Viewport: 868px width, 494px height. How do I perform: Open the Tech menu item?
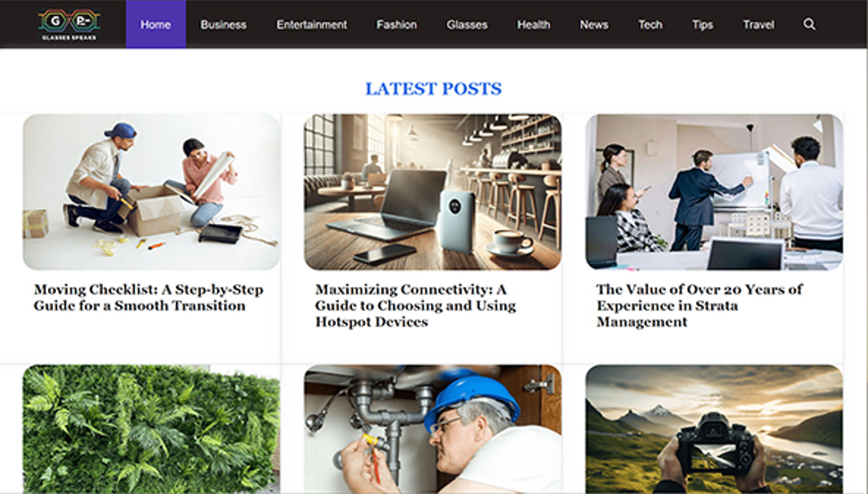pos(650,25)
